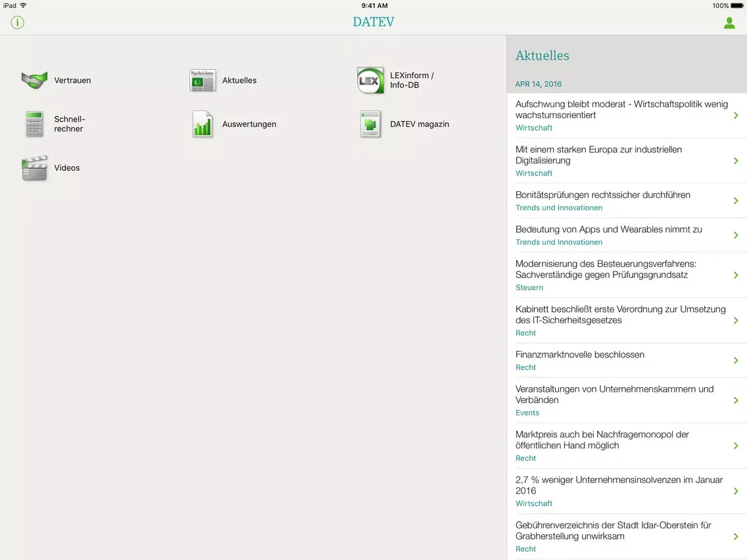Open the DATEV magazin icon
This screenshot has width=747, height=560.
(x=370, y=124)
